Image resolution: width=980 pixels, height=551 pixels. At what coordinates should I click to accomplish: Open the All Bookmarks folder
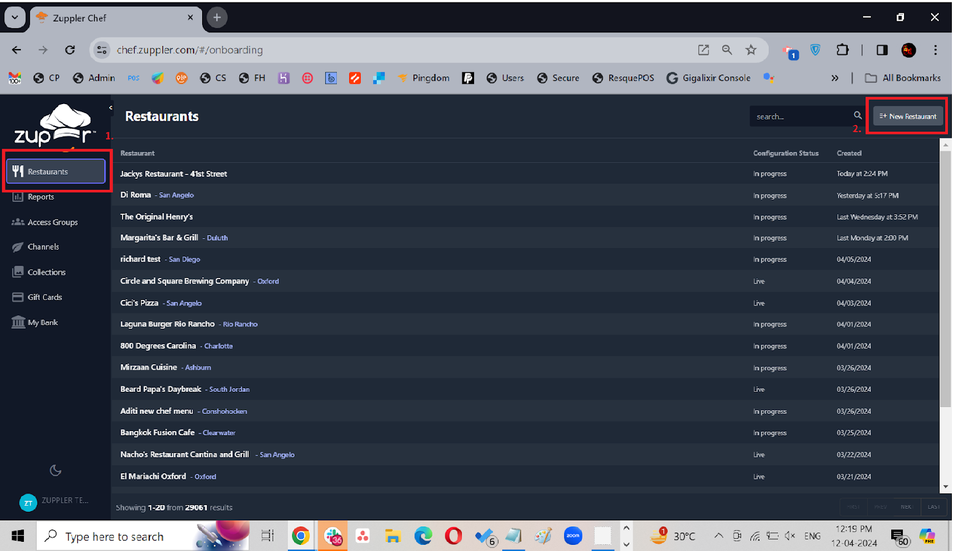[x=903, y=78]
